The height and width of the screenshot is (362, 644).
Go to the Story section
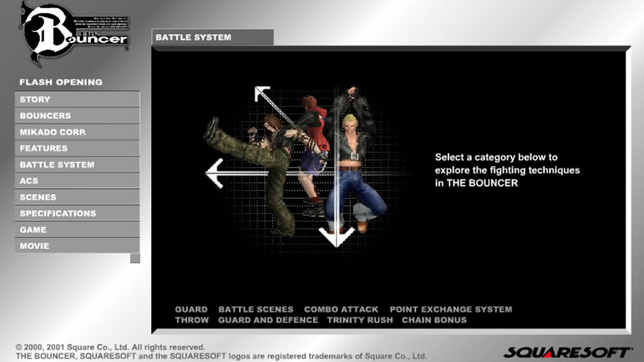pyautogui.click(x=77, y=99)
